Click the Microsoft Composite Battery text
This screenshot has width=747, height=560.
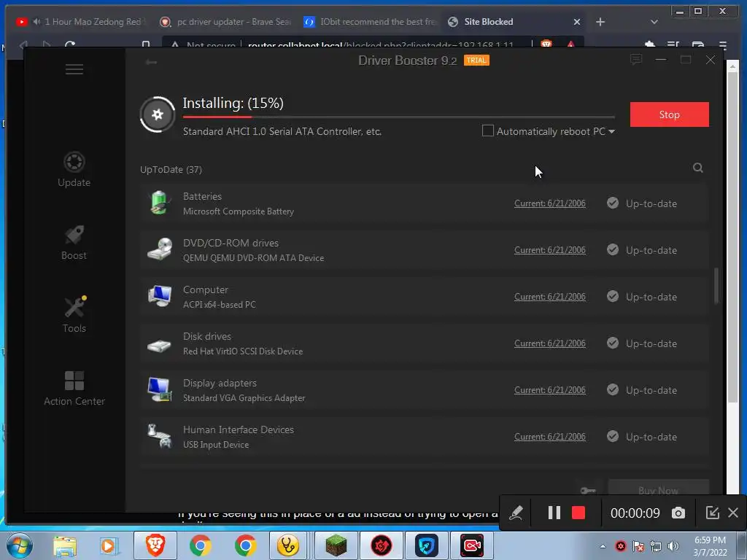[x=239, y=211]
